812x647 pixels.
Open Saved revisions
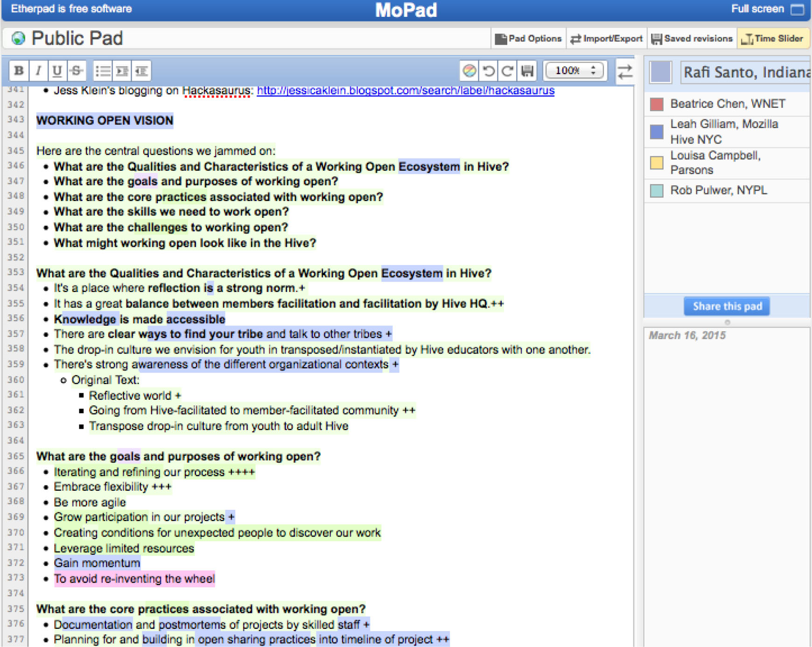(692, 39)
